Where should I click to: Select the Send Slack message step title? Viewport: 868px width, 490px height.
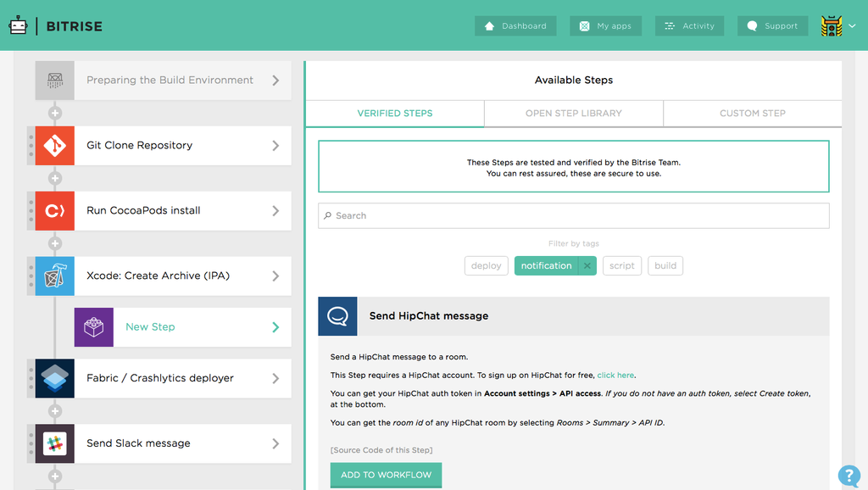pos(138,443)
